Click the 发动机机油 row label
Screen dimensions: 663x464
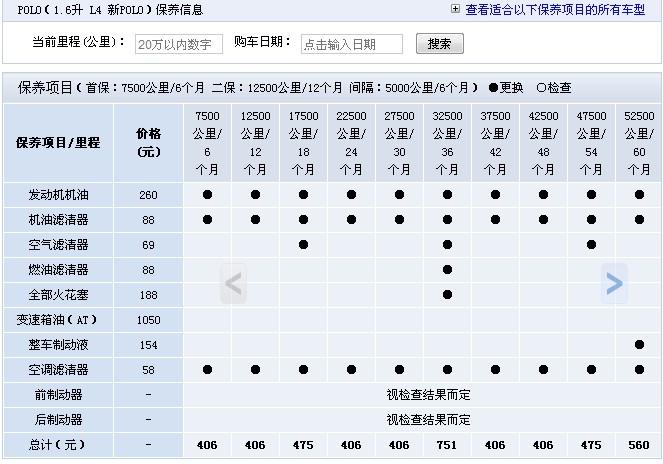[58, 195]
